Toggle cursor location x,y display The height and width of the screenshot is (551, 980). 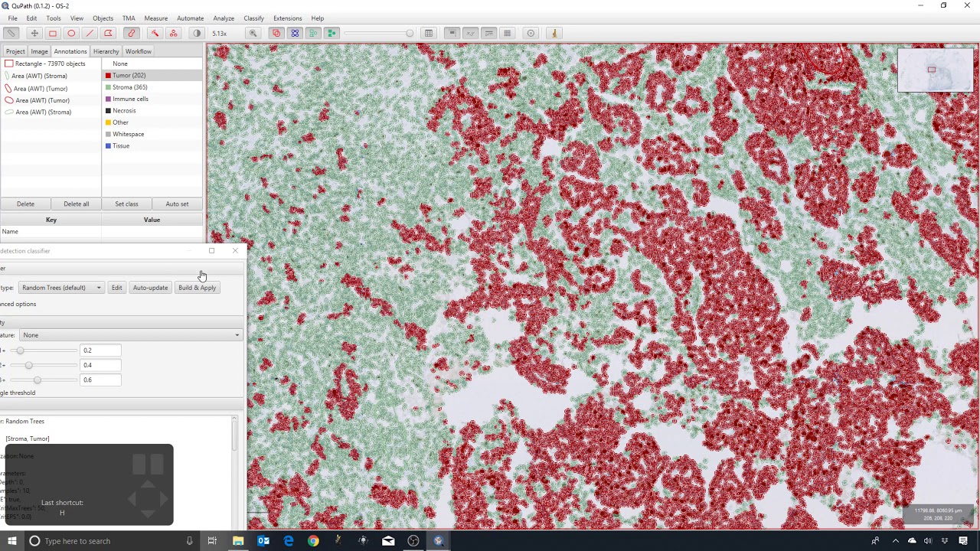(x=470, y=33)
